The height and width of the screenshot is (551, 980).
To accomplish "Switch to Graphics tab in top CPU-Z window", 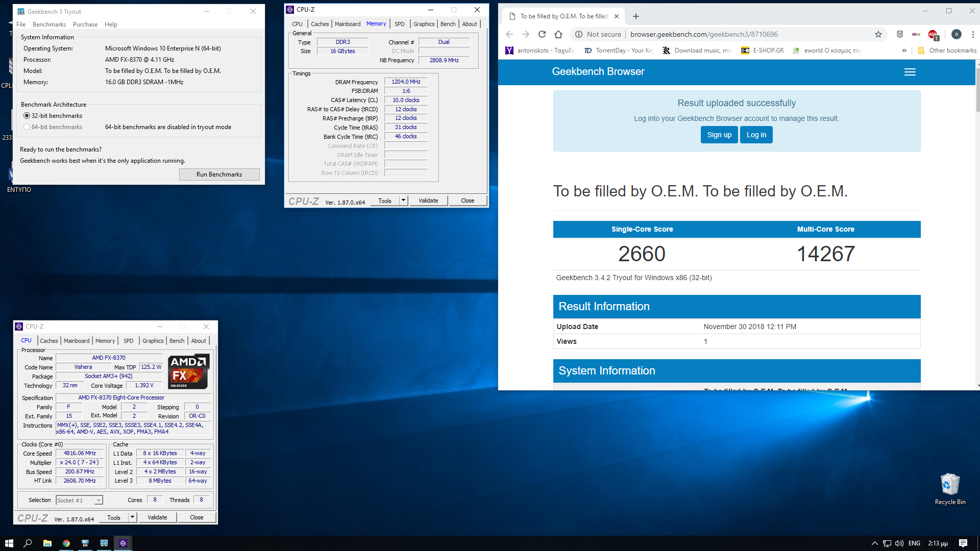I will 424,24.
